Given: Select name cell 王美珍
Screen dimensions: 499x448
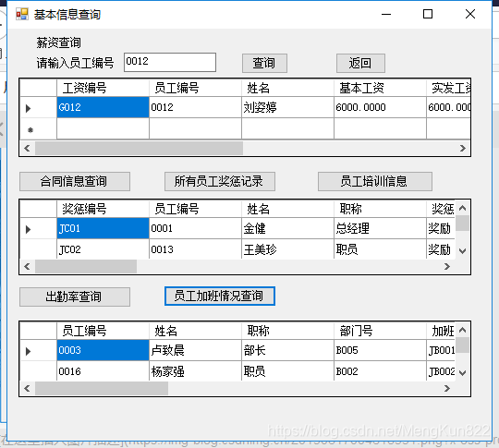Looking at the screenshot, I should [x=287, y=249].
